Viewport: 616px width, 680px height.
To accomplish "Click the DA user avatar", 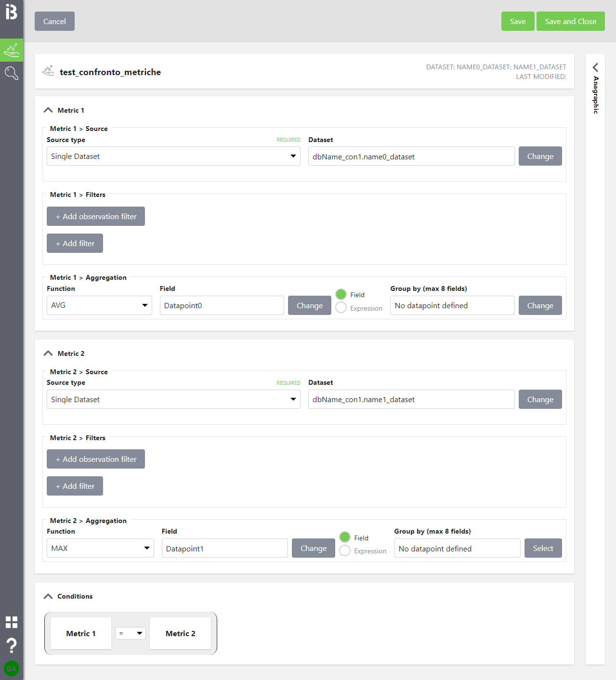I will 12,668.
